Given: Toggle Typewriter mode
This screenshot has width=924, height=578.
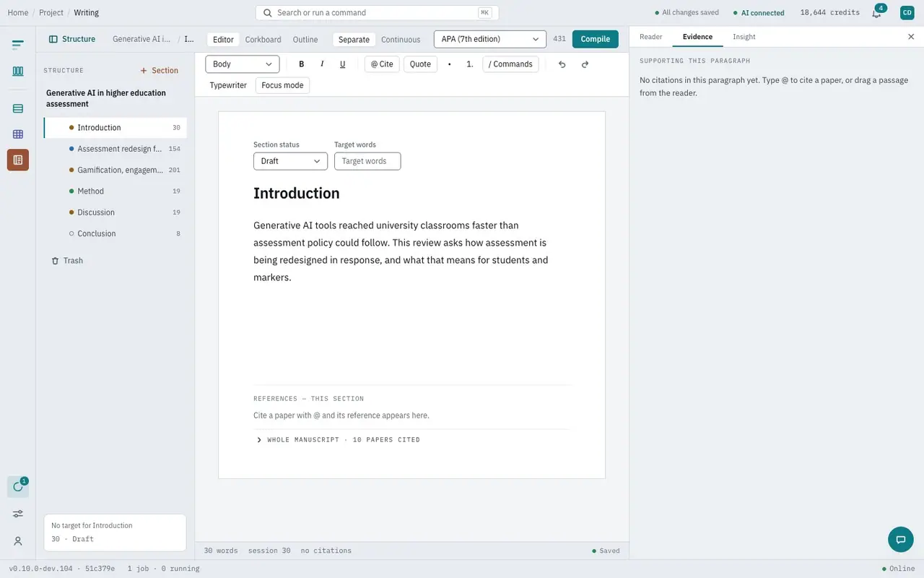Looking at the screenshot, I should [228, 85].
